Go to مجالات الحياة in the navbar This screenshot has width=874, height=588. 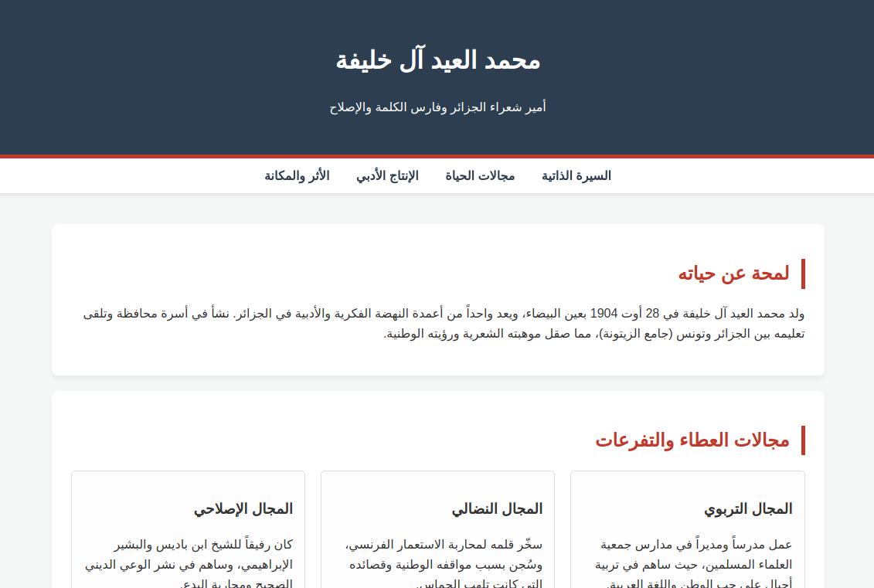(480, 176)
